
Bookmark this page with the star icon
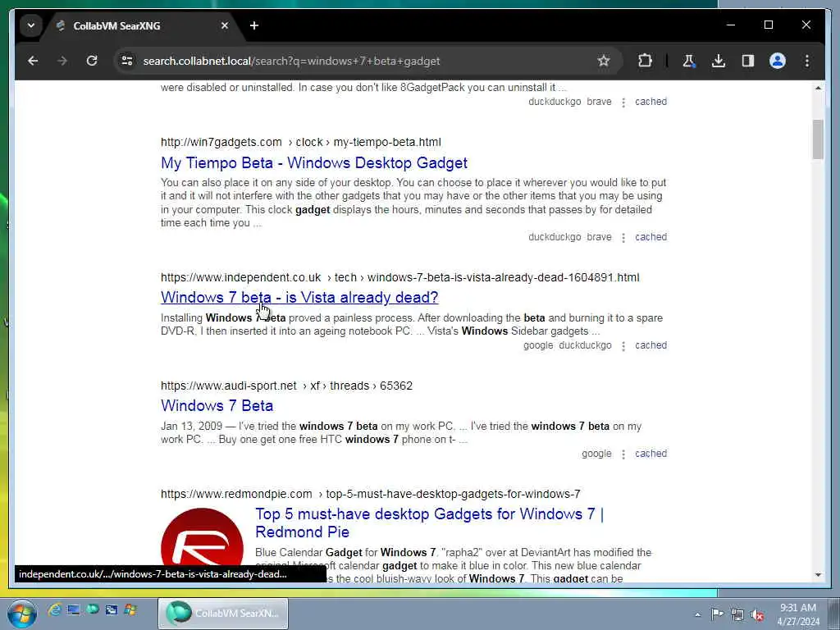point(604,61)
